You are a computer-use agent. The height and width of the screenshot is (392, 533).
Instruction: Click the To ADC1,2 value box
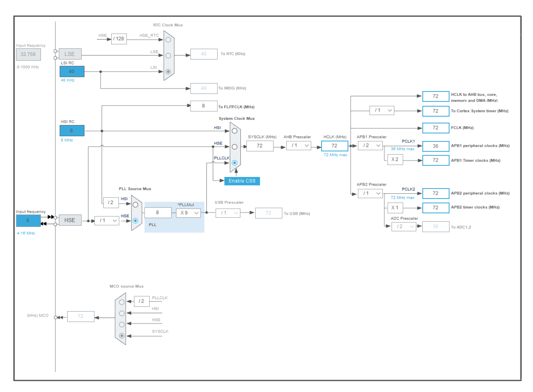tap(436, 227)
